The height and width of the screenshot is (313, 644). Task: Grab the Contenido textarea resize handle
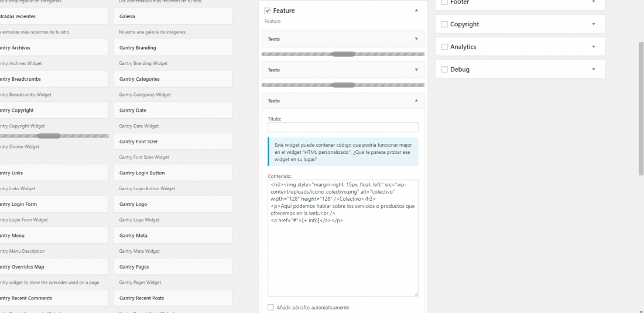point(416,294)
